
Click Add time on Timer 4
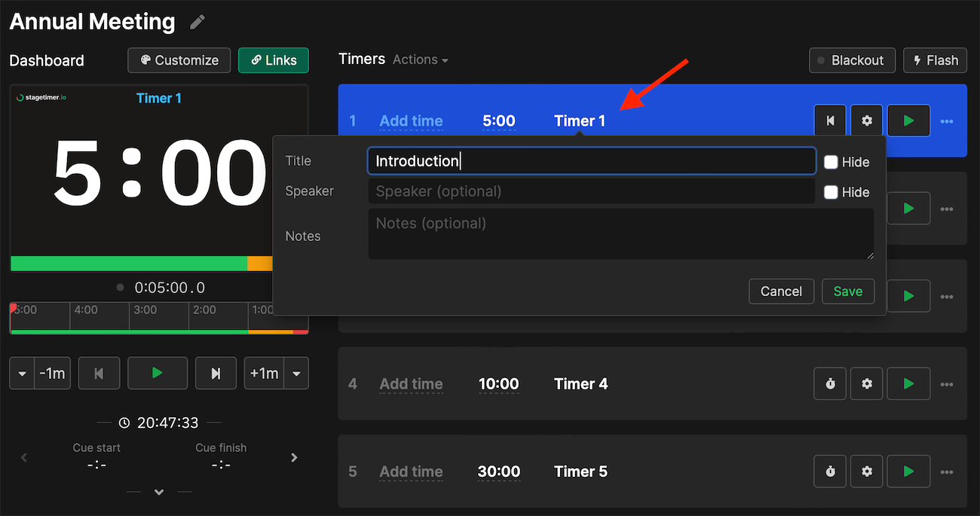[411, 383]
